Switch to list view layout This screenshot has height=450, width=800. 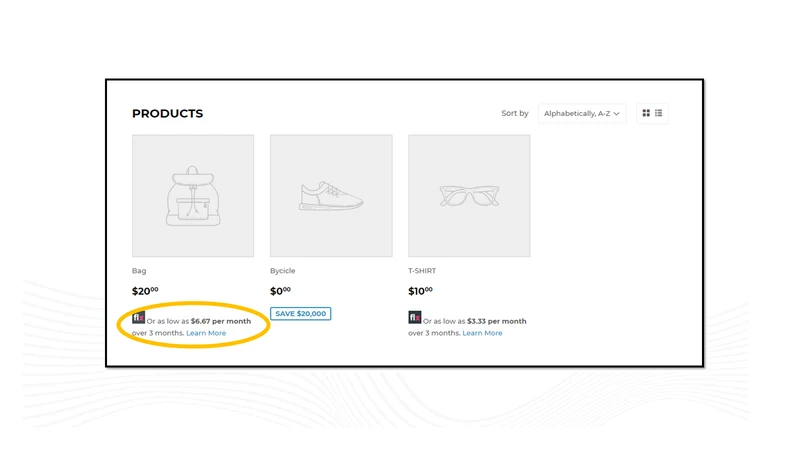click(659, 113)
